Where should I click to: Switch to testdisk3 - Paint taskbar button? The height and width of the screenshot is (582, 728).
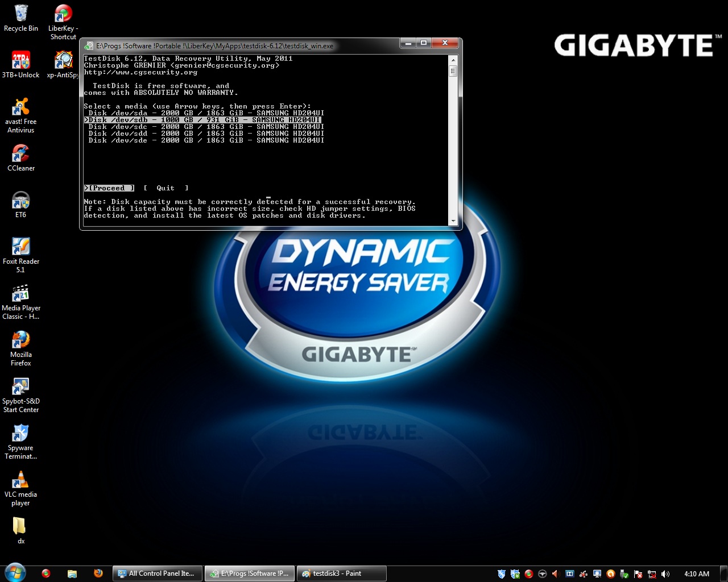(x=342, y=573)
